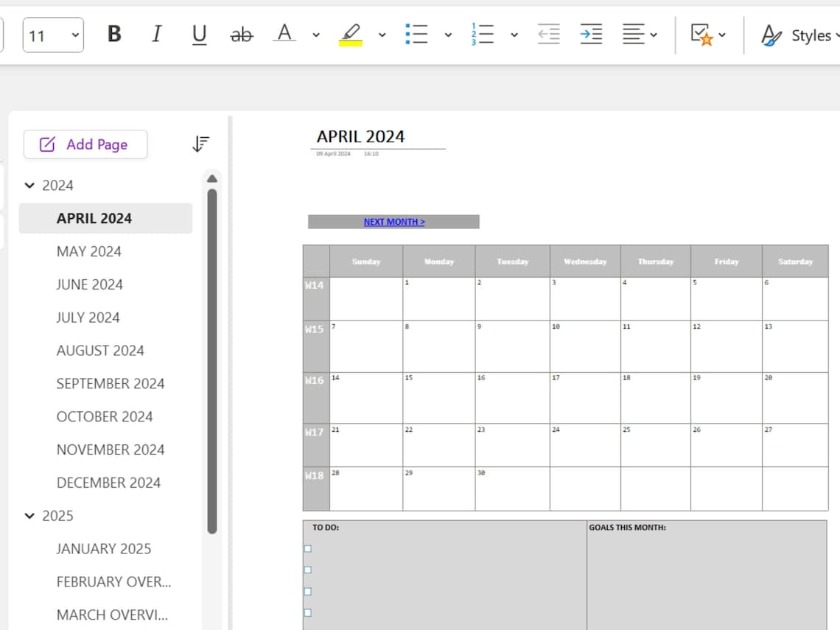Check the first TO DO checkbox
Viewport: 840px width, 630px height.
click(x=306, y=548)
